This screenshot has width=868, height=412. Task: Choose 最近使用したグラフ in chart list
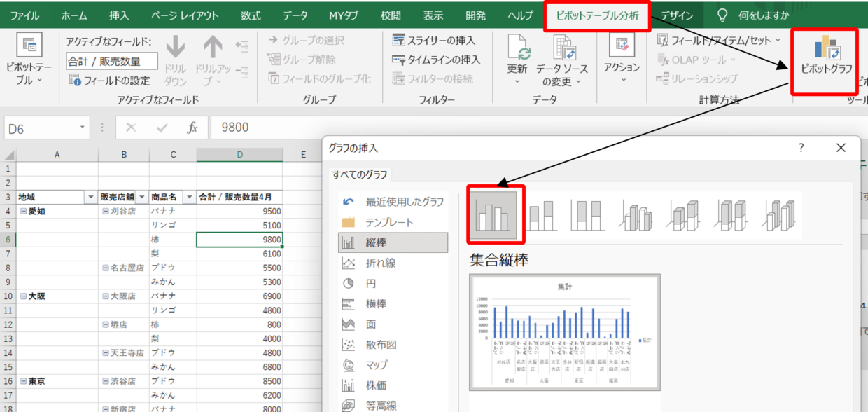click(x=393, y=202)
